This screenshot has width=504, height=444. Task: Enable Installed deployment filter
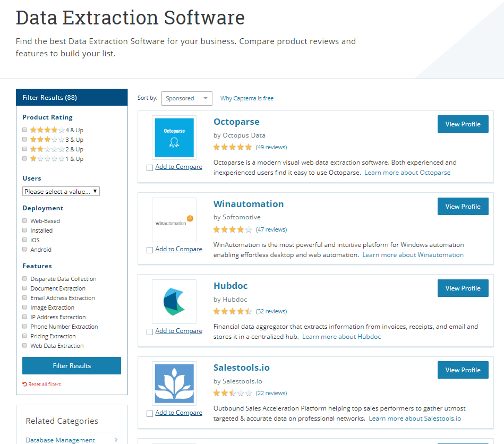coord(24,230)
